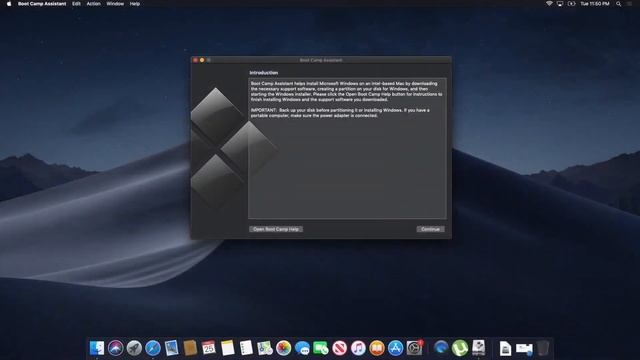Click the AirPlay display icon
The height and width of the screenshot is (360, 640).
[560, 4]
